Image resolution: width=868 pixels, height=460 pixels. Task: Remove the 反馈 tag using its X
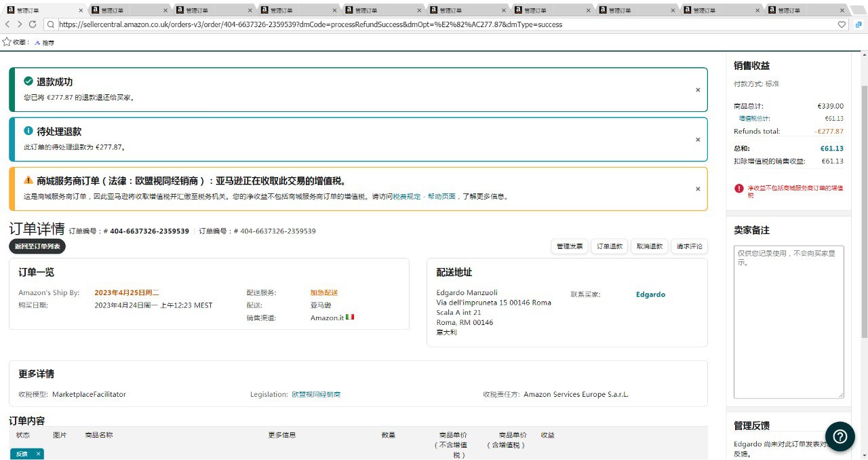tap(38, 454)
